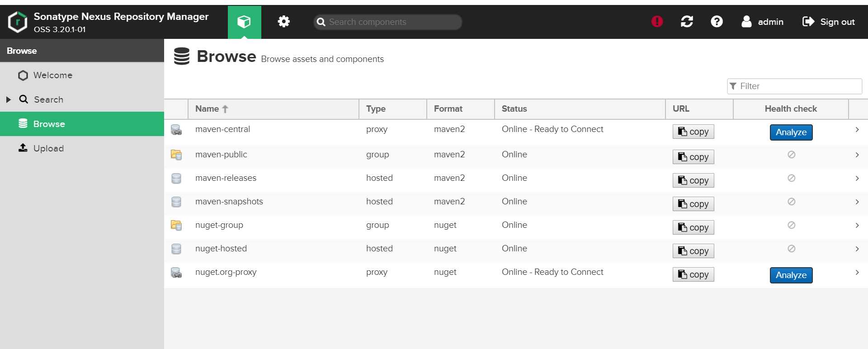Click the Sign out button
Screen dimensions: 868x349
[x=828, y=22]
